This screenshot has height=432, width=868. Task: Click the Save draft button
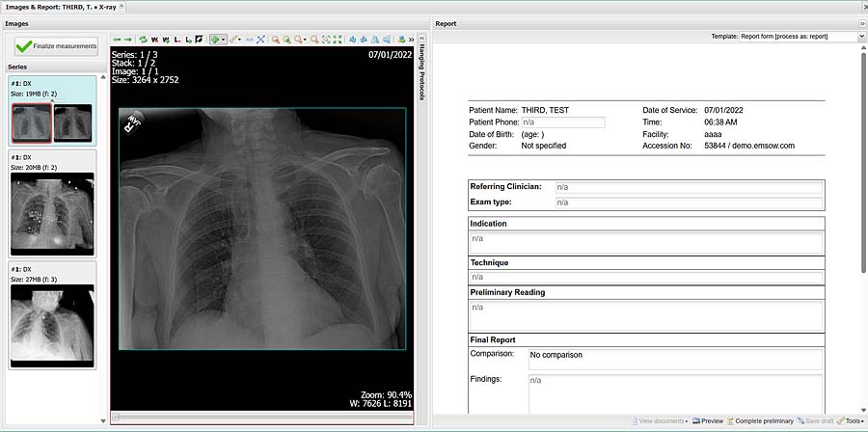coord(815,421)
